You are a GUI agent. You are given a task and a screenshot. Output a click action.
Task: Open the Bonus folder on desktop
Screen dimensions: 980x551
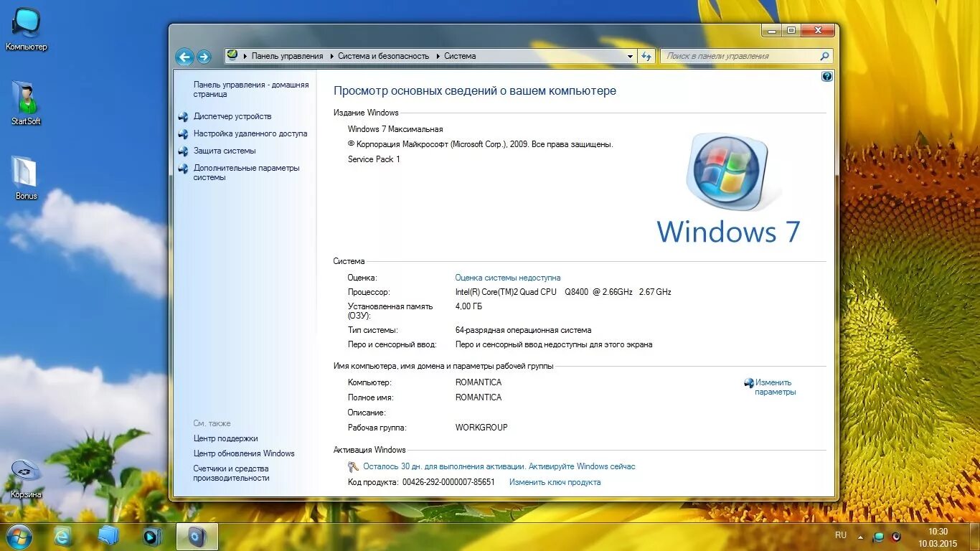26,178
